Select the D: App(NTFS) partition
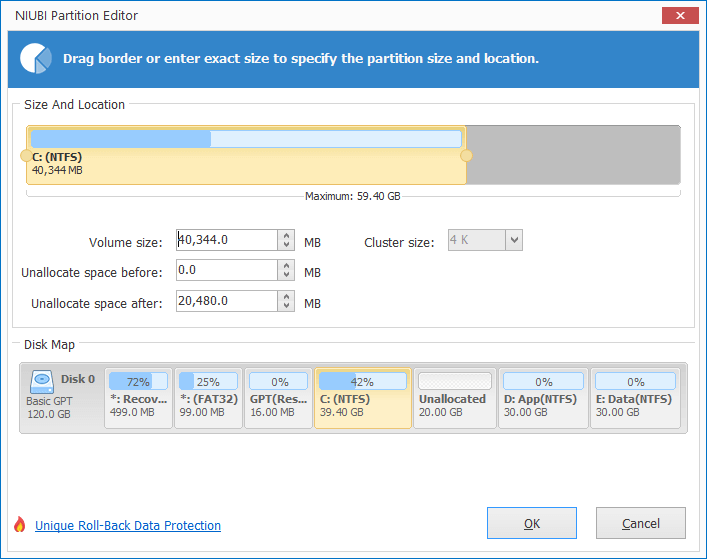Image resolution: width=707 pixels, height=559 pixels. click(x=543, y=398)
